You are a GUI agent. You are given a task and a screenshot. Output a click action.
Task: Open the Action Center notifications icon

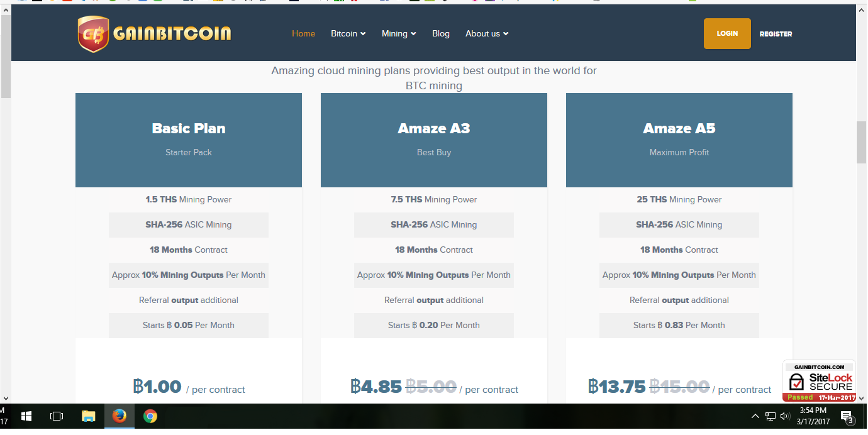click(847, 416)
